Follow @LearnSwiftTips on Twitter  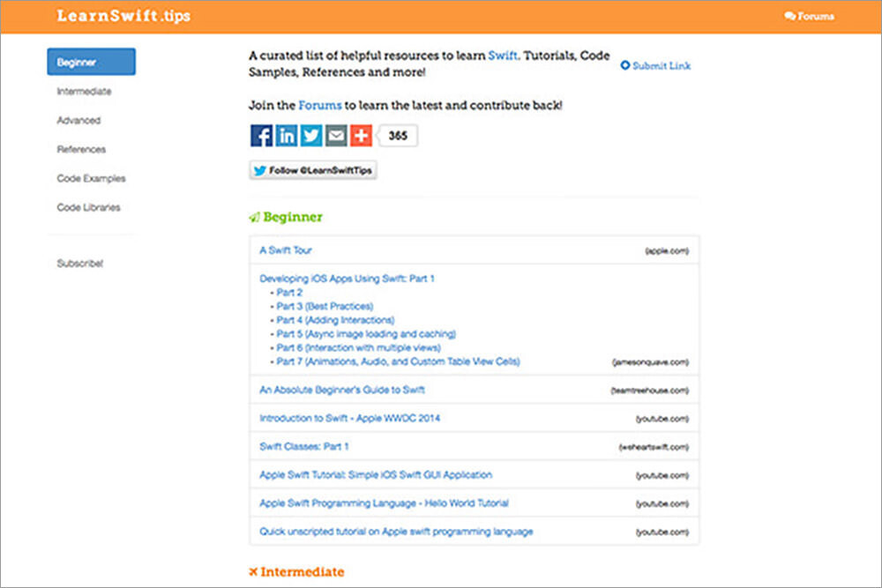[313, 171]
